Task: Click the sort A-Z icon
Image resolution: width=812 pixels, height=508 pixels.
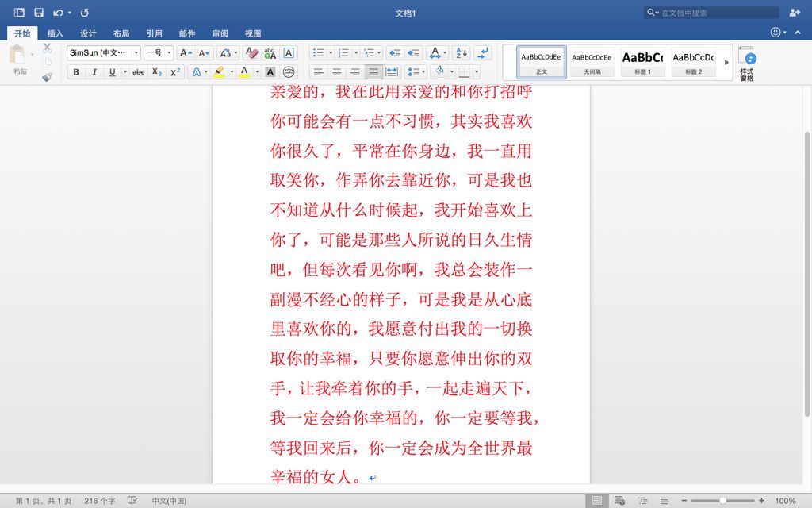Action: pos(461,53)
